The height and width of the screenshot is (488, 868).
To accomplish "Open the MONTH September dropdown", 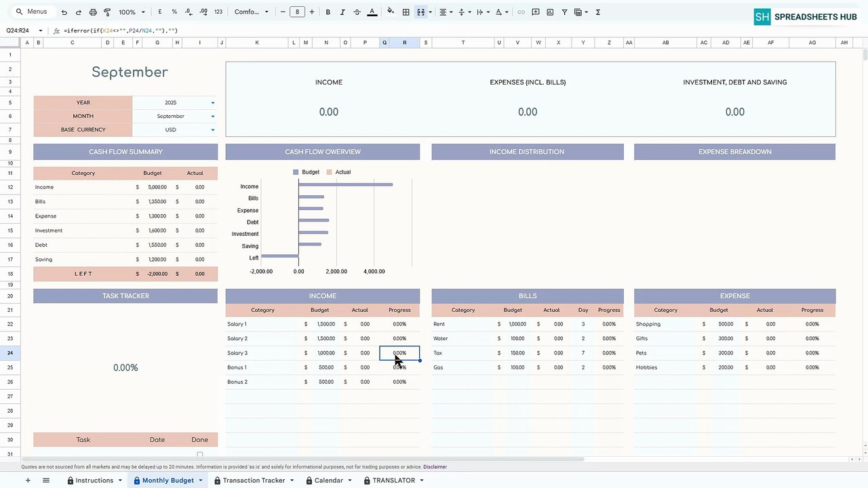I will (x=212, y=117).
